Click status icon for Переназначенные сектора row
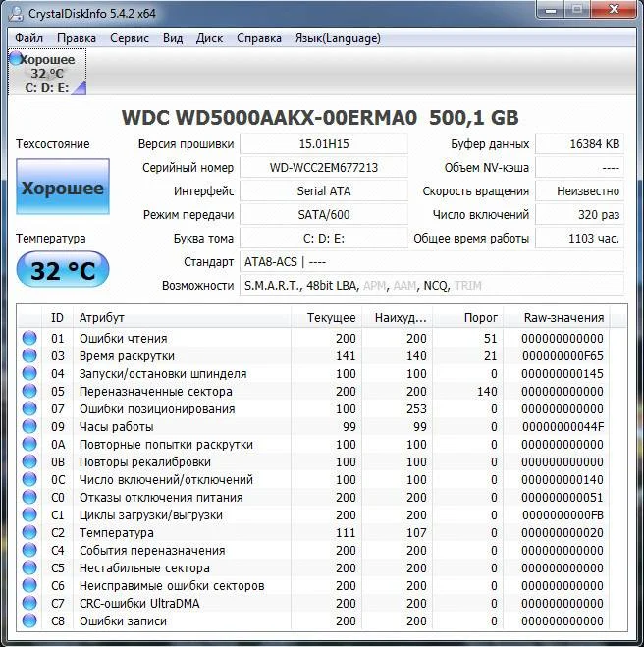Image resolution: width=644 pixels, height=647 pixels. pyautogui.click(x=29, y=391)
